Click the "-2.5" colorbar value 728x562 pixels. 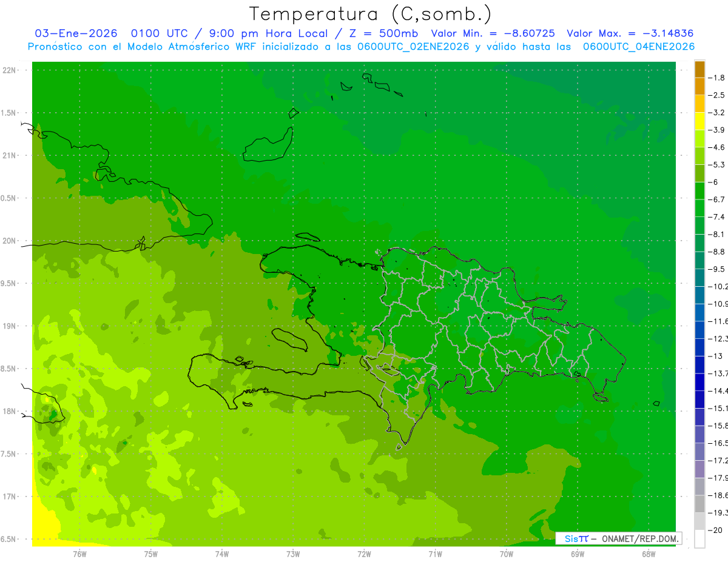pos(717,95)
